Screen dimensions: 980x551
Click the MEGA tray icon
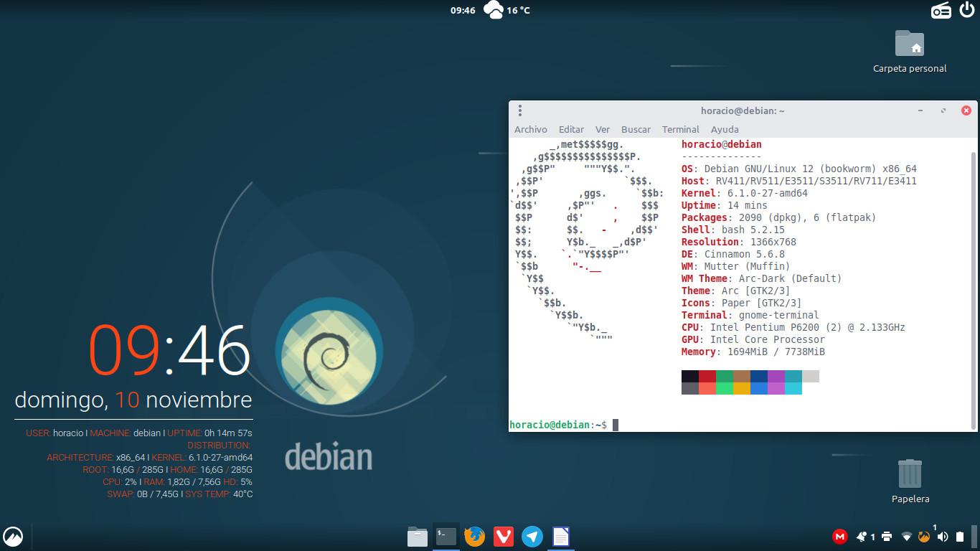coord(839,536)
